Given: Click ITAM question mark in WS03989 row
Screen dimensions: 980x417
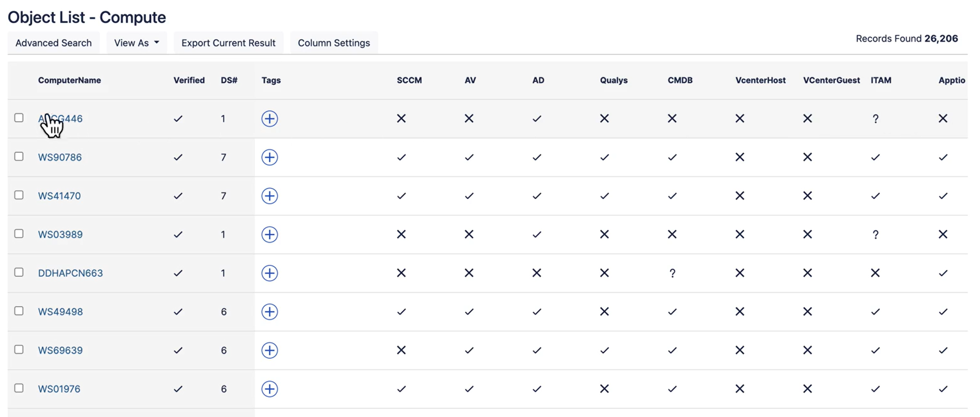Looking at the screenshot, I should pyautogui.click(x=875, y=234).
